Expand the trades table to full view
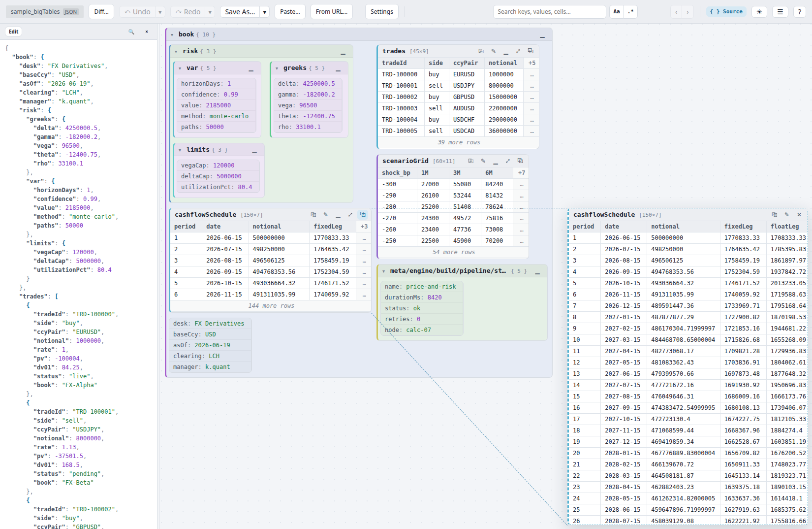This screenshot has width=812, height=529. (518, 51)
